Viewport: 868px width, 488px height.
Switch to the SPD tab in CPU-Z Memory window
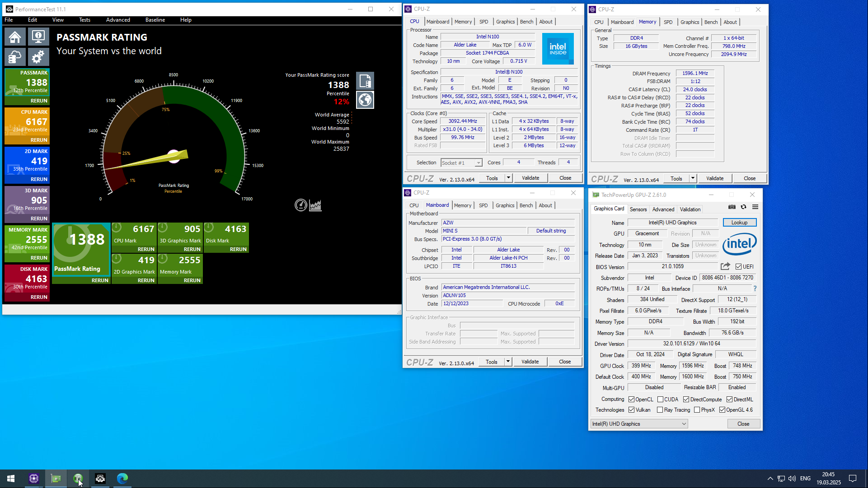668,22
